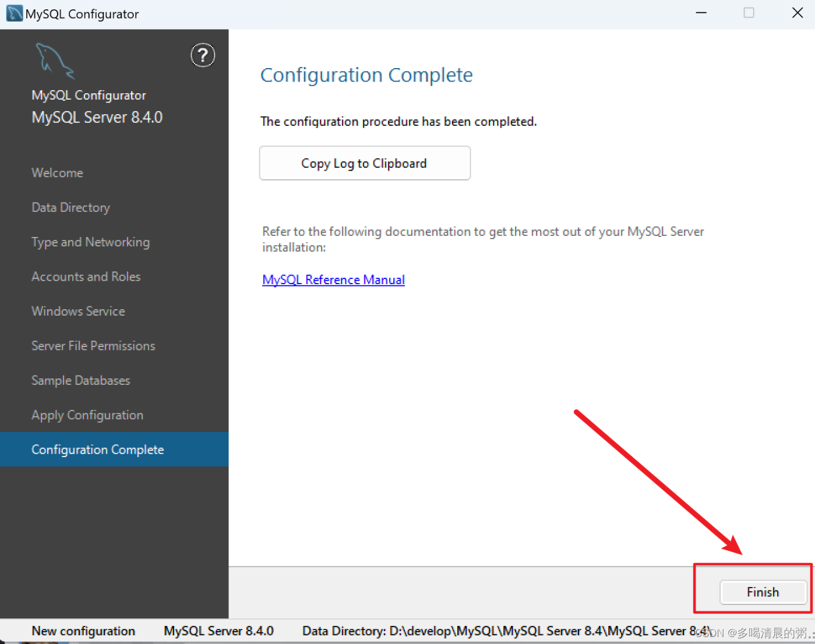Image resolution: width=815 pixels, height=644 pixels.
Task: Jump to the Windows Service step
Action: 78,311
